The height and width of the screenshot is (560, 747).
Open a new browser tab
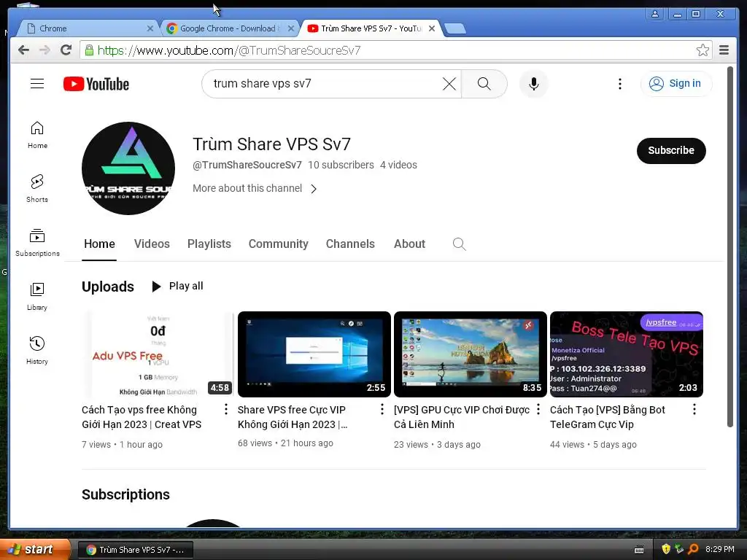455,29
